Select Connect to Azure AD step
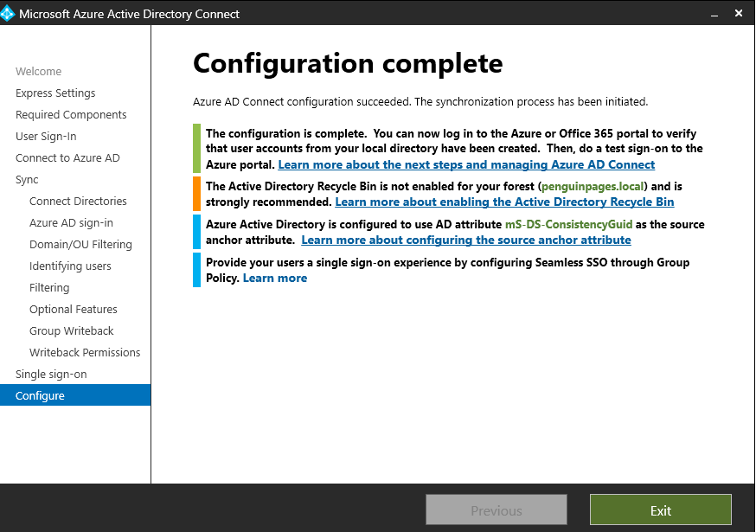The image size is (756, 532). (x=67, y=158)
